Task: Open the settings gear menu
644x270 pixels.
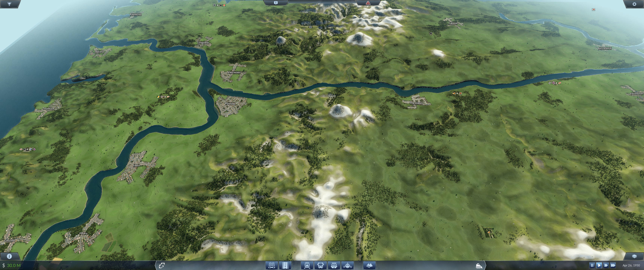Action: [x=634, y=4]
